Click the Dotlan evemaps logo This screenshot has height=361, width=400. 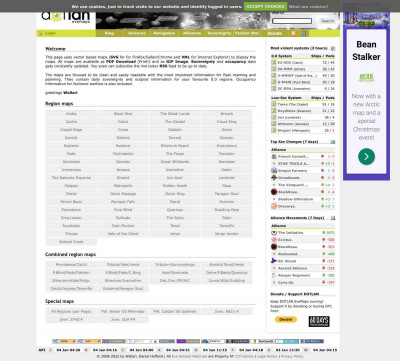pos(66,17)
